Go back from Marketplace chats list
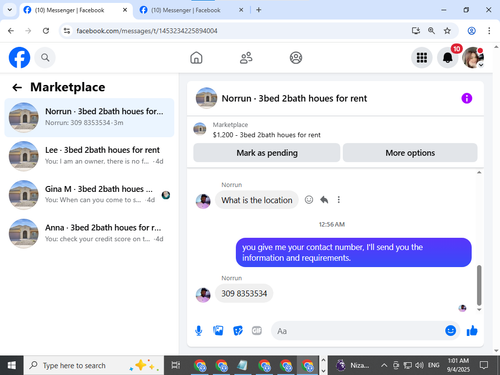This screenshot has width=500, height=375. tap(17, 87)
